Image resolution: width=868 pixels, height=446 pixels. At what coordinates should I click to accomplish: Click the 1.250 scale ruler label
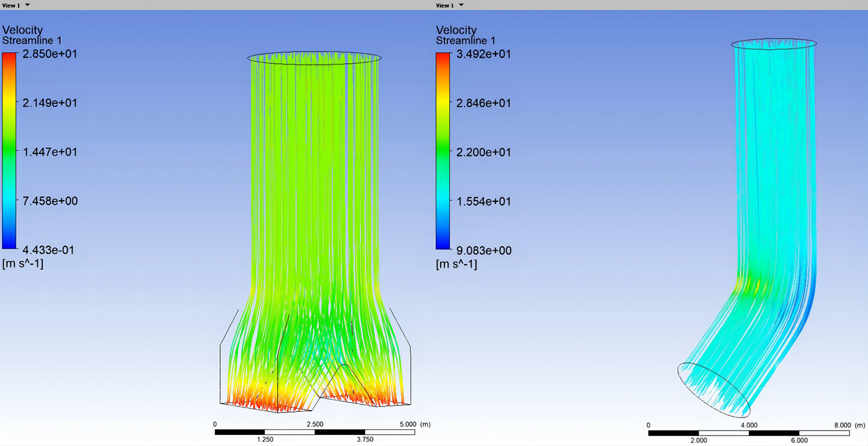(265, 440)
